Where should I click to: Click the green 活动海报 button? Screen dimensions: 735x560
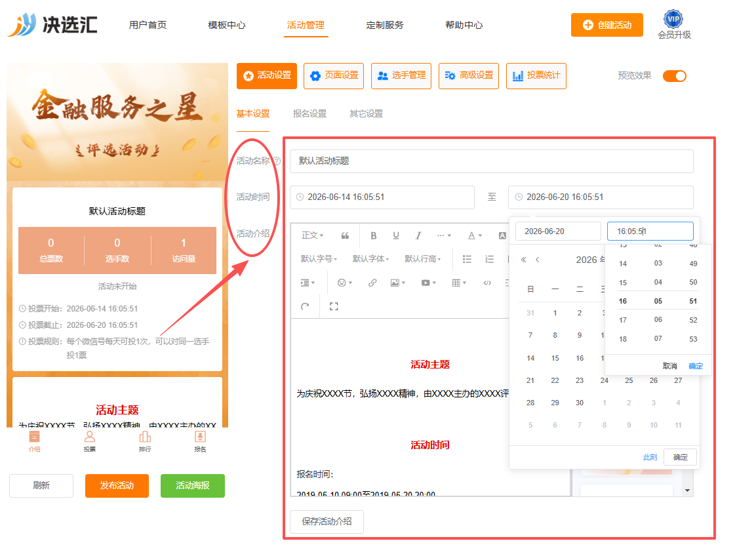click(193, 485)
